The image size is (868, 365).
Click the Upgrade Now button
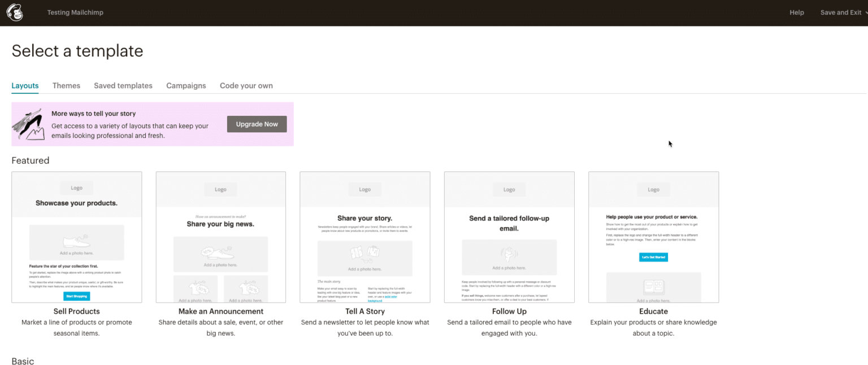point(257,124)
